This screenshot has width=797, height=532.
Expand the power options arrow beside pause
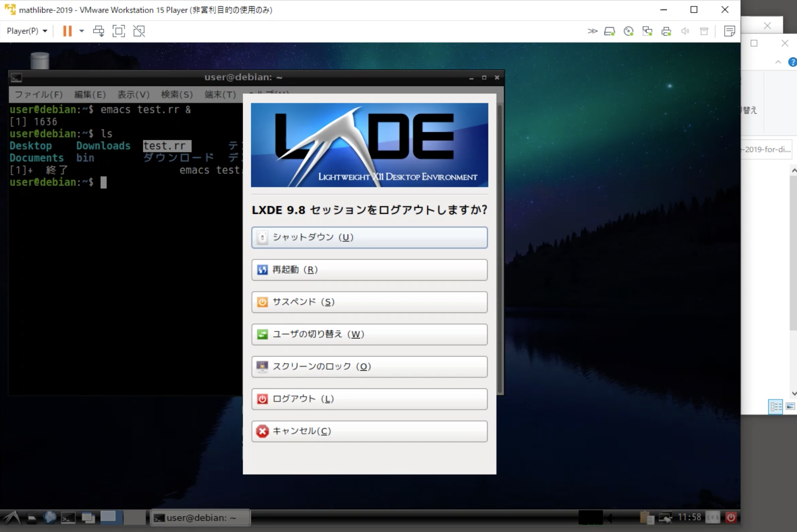point(81,31)
